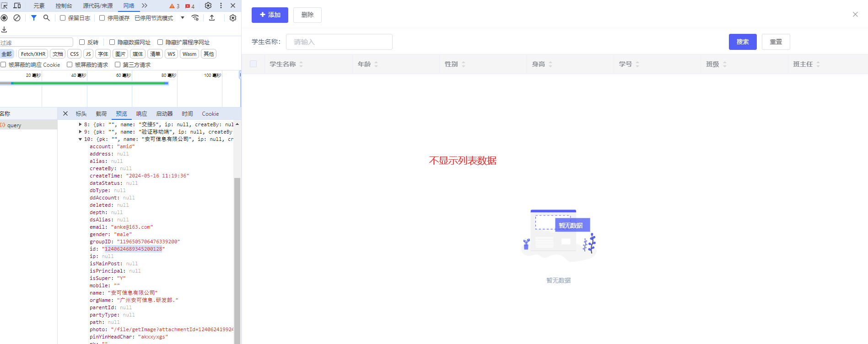The width and height of the screenshot is (868, 344).
Task: Open network search magnifier
Action: coord(46,18)
